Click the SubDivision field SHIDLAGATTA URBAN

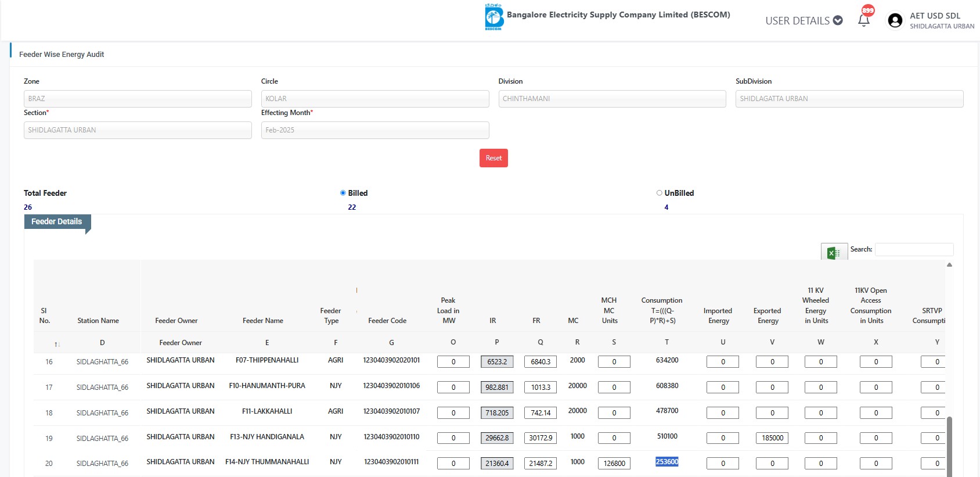coord(849,99)
